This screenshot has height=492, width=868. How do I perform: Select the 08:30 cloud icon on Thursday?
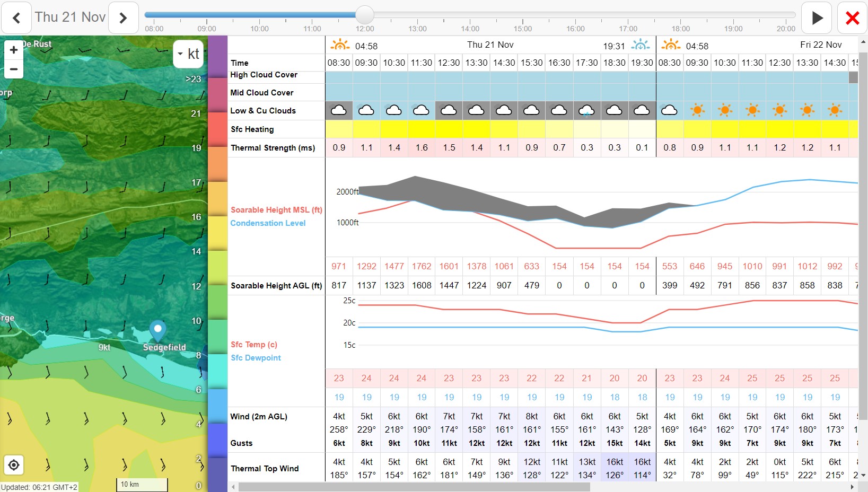click(x=339, y=110)
